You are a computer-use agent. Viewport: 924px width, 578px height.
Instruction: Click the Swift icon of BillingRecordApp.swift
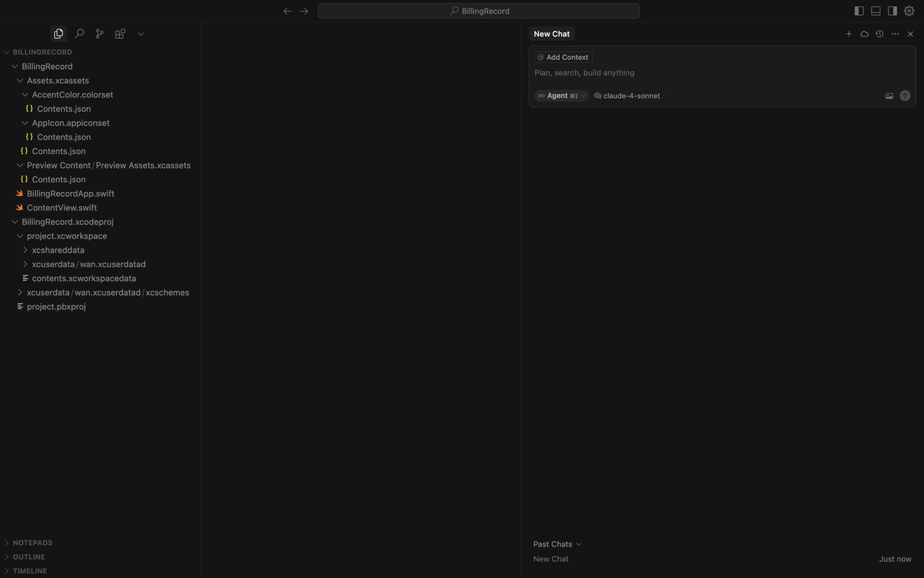point(19,194)
